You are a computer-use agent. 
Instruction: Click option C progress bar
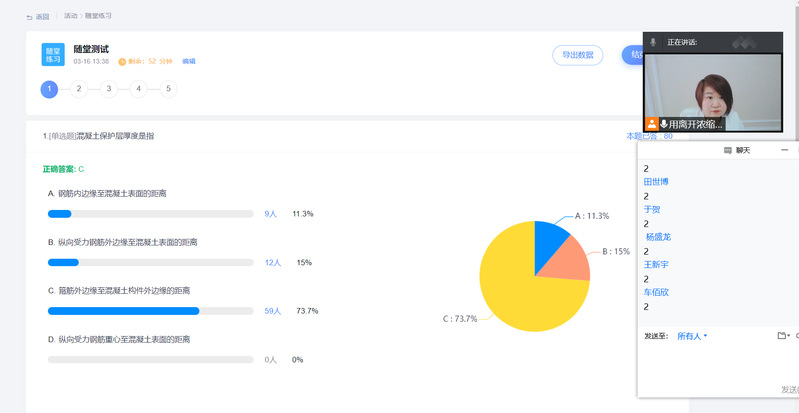pyautogui.click(x=150, y=311)
